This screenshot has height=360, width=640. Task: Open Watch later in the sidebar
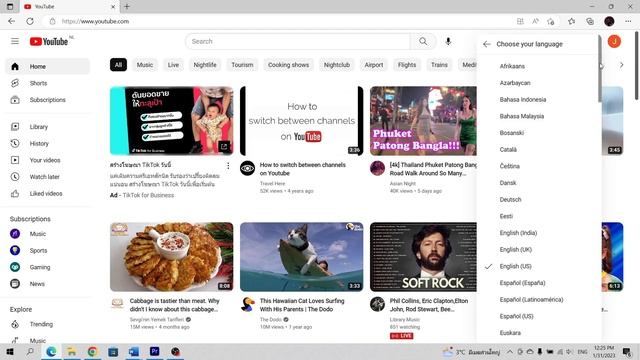tap(47, 177)
